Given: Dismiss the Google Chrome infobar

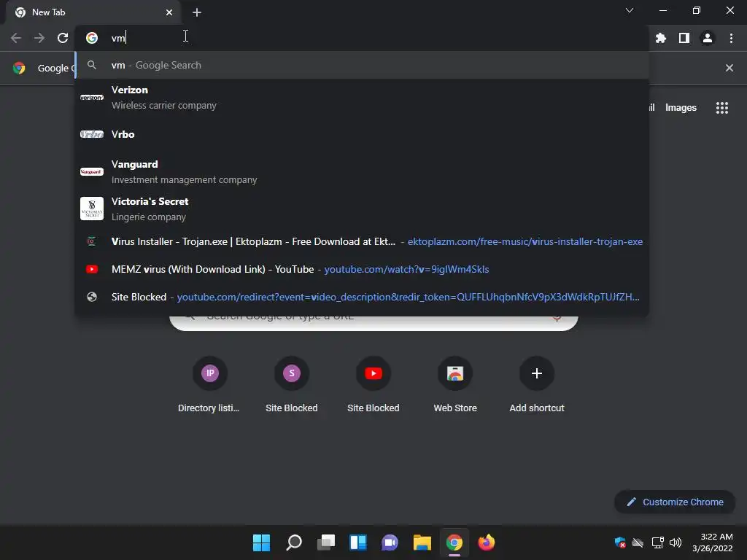Looking at the screenshot, I should (x=729, y=68).
